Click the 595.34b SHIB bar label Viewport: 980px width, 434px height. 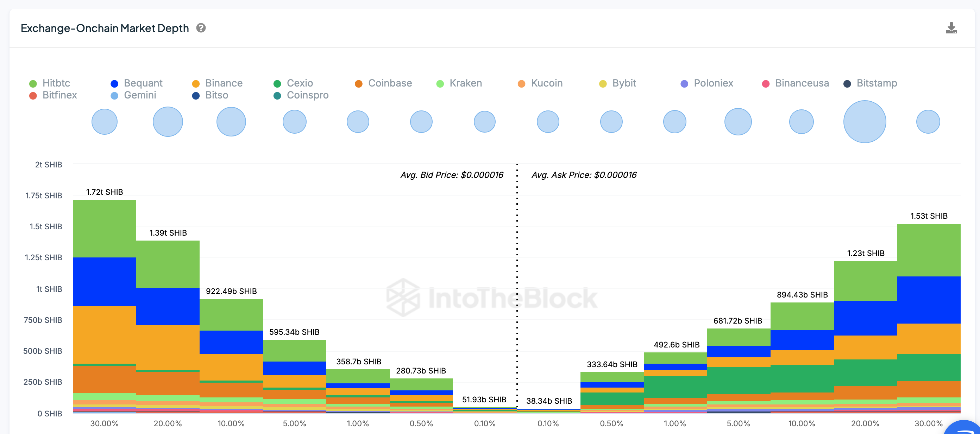pos(294,332)
